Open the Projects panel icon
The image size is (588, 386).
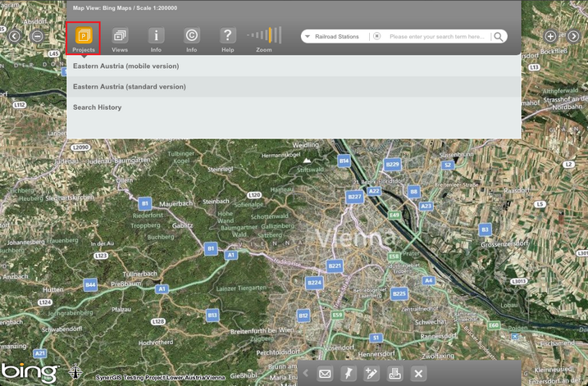point(83,36)
